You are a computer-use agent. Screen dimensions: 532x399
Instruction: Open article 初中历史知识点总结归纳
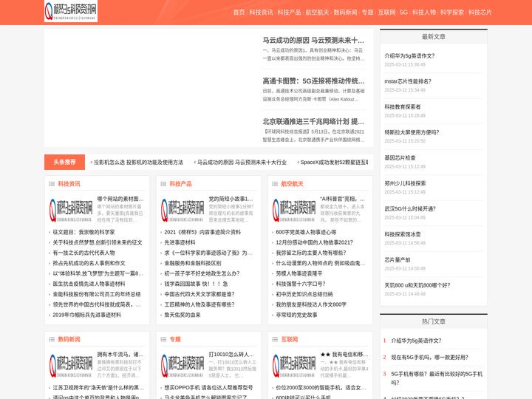click(x=304, y=294)
